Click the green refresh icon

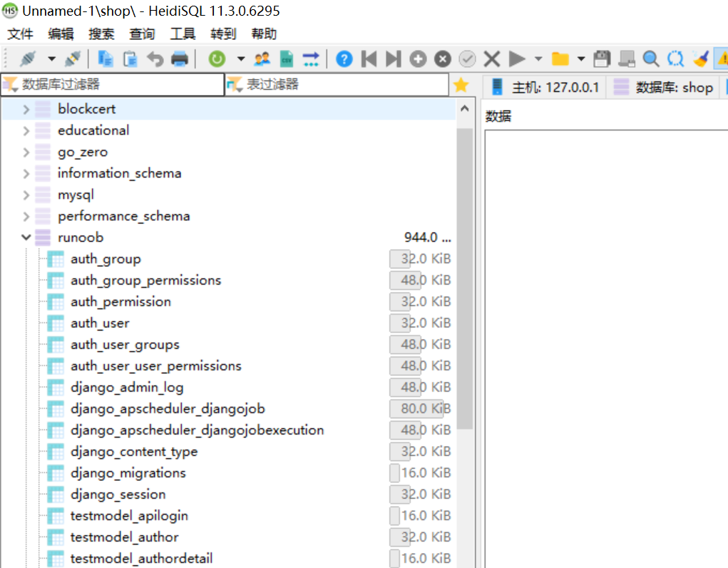point(217,59)
